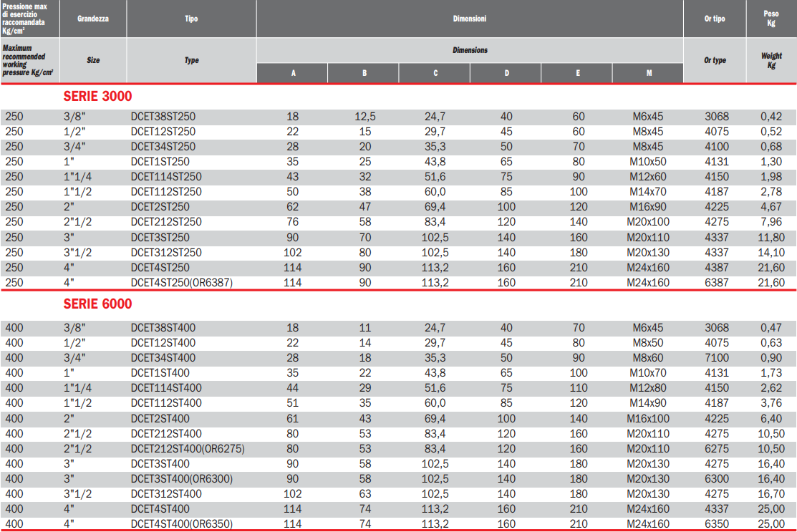Click type cell DCET38ST250

tap(163, 117)
